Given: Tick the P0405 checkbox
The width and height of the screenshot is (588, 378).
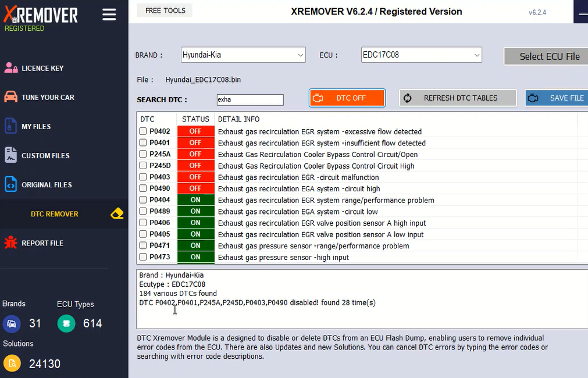Looking at the screenshot, I should click(143, 234).
